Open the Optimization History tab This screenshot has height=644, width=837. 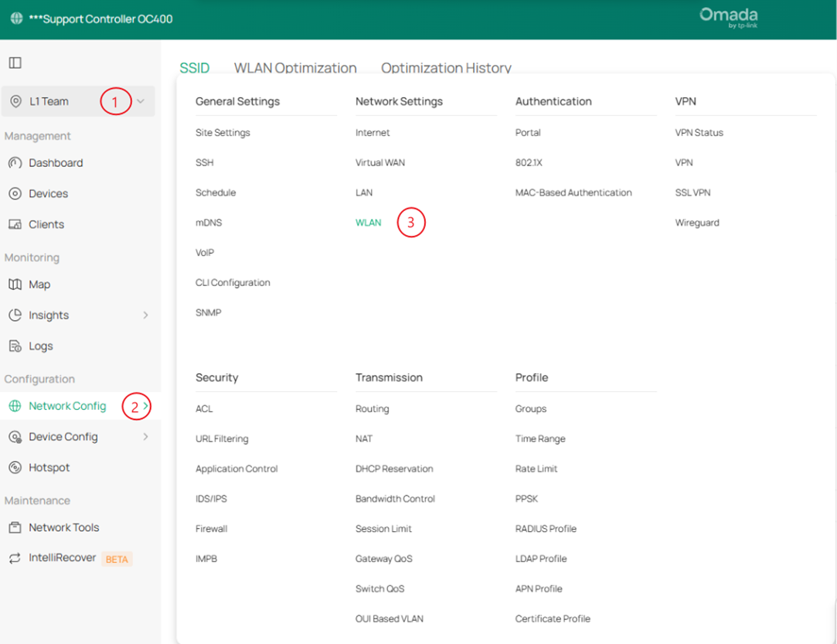tap(446, 68)
